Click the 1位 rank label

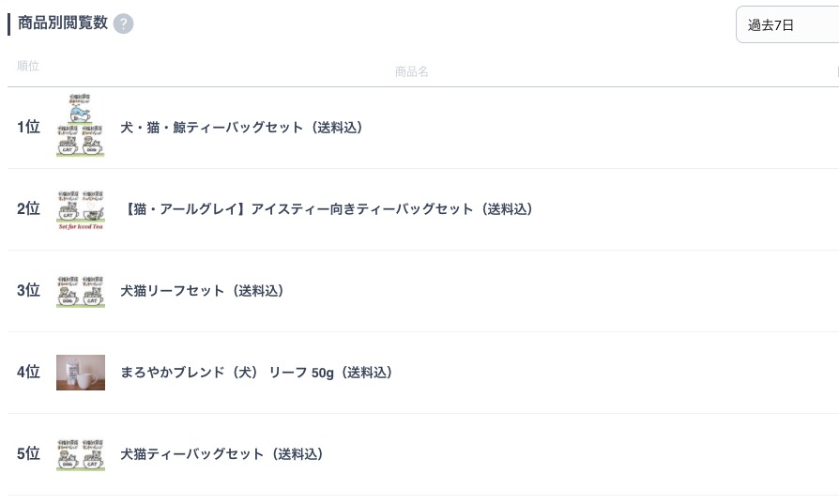click(28, 127)
